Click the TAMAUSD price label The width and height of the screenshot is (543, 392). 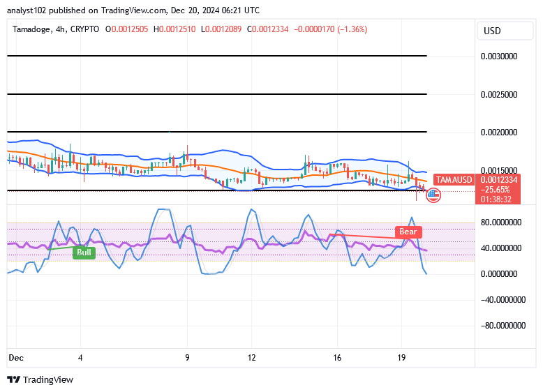pyautogui.click(x=454, y=179)
